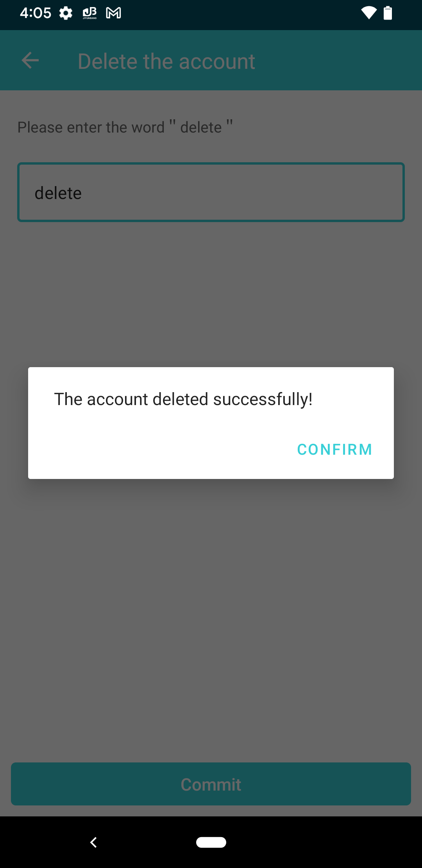Tap the CONFIRM button in dialog
Image resolution: width=422 pixels, height=868 pixels.
point(334,450)
